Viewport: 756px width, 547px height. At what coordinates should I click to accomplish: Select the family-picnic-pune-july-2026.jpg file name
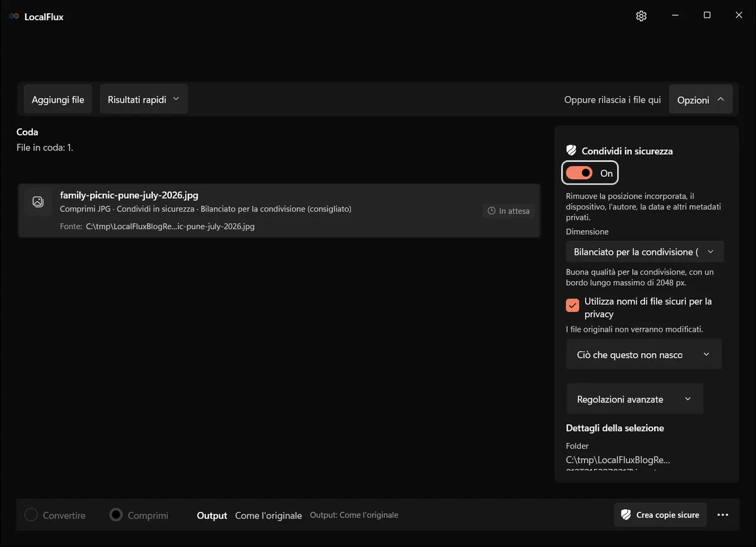point(129,195)
